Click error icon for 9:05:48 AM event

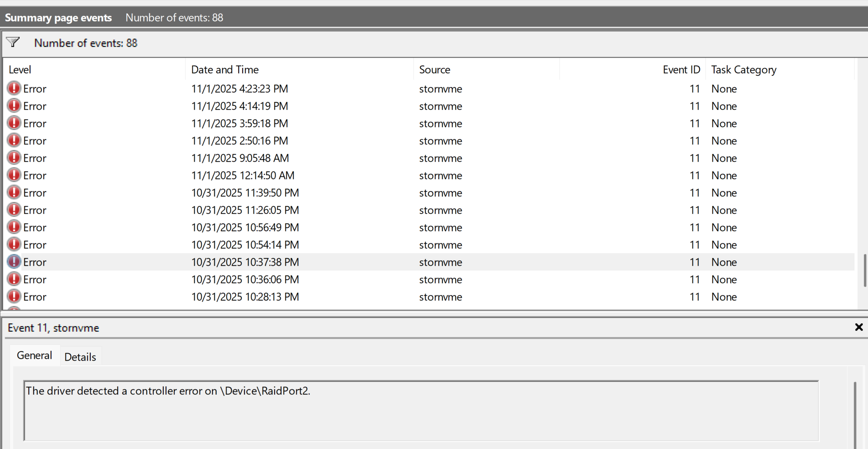coord(14,158)
